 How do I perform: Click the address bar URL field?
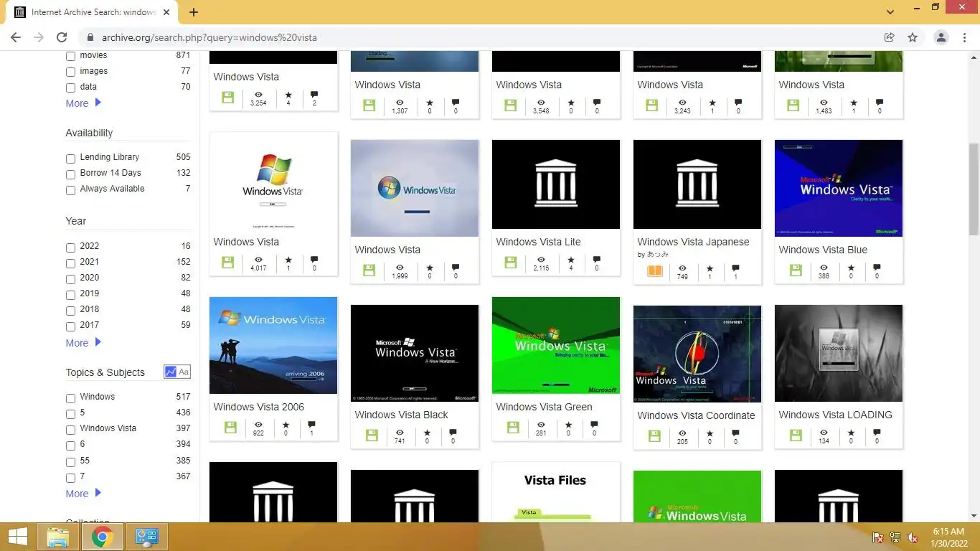481,37
